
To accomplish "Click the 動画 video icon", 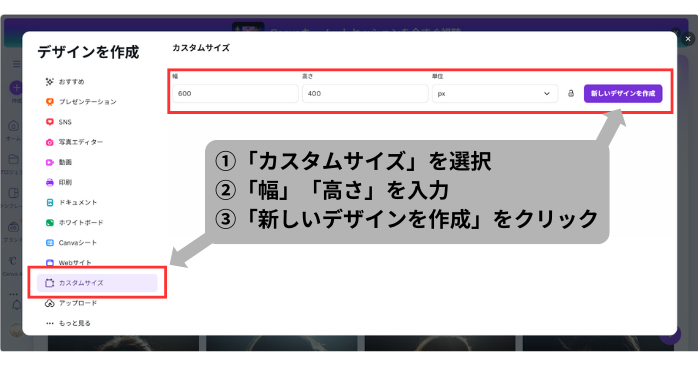I will (49, 162).
